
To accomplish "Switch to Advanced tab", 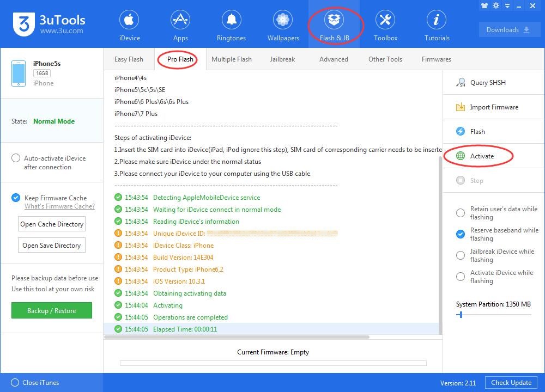I will pos(334,59).
